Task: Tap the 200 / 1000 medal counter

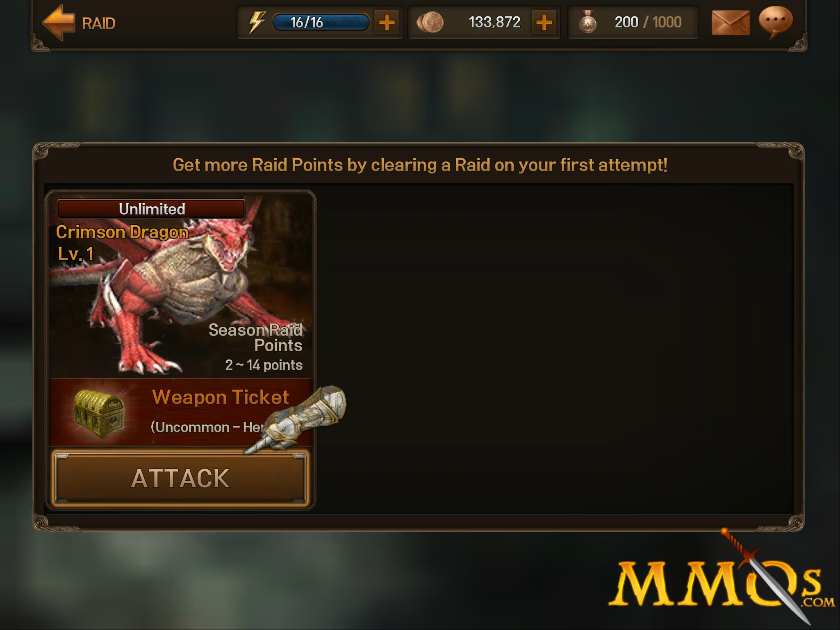Action: (648, 22)
